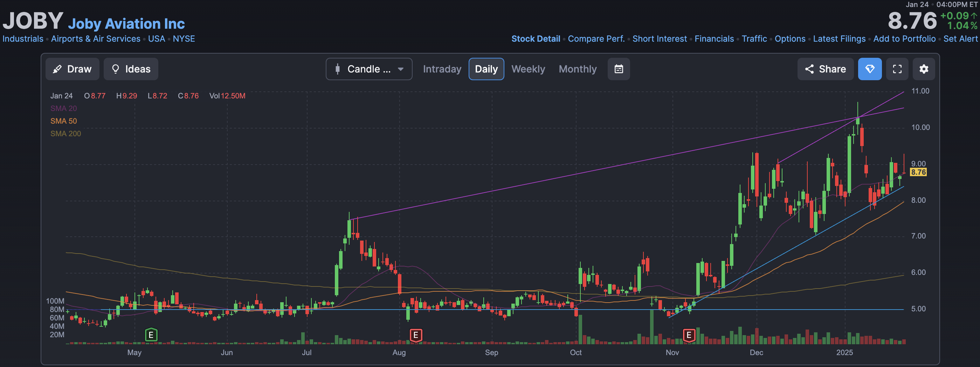
Task: Click the Vol 12.50M readout
Action: (x=227, y=96)
